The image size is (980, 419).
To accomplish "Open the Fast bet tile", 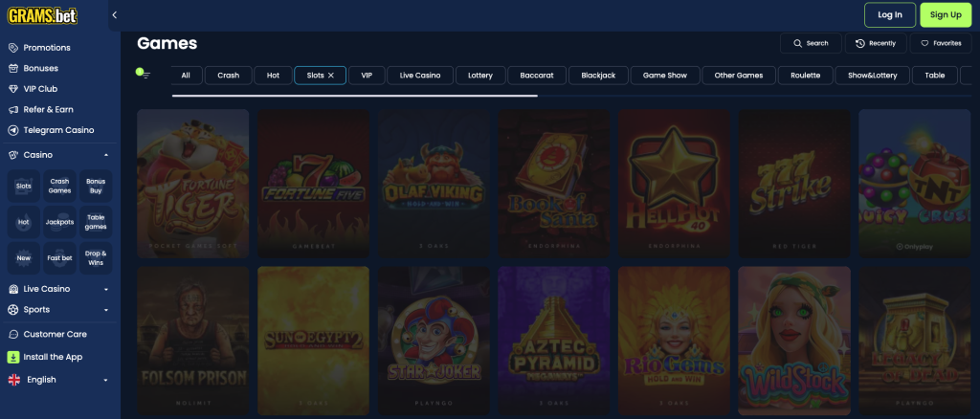I will pos(60,258).
